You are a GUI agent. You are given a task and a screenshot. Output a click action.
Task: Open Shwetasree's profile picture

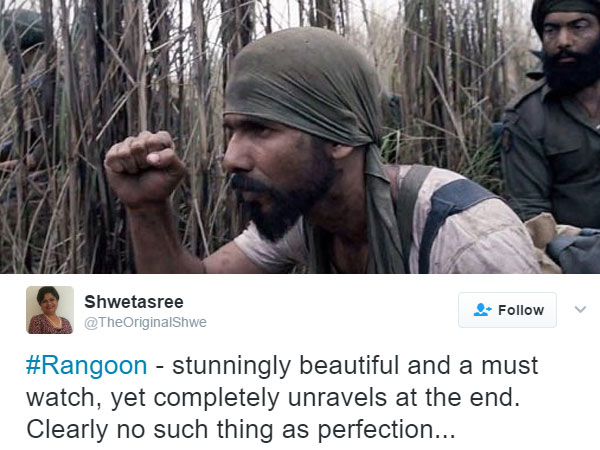coord(50,310)
